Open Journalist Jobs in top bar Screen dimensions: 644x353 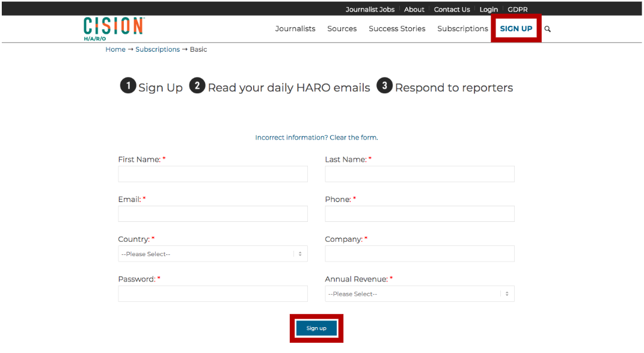pos(370,10)
